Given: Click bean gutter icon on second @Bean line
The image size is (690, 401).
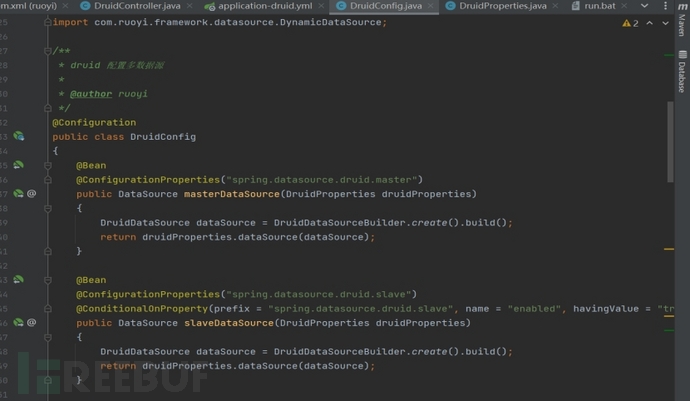Looking at the screenshot, I should (18, 279).
